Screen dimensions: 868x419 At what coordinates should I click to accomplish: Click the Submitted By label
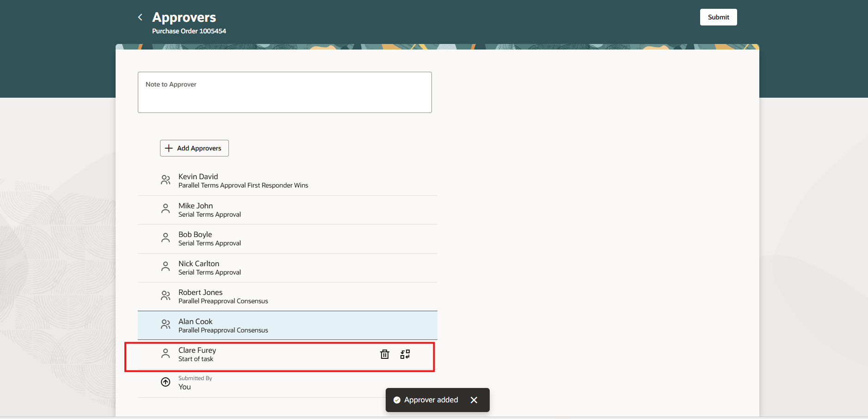195,378
